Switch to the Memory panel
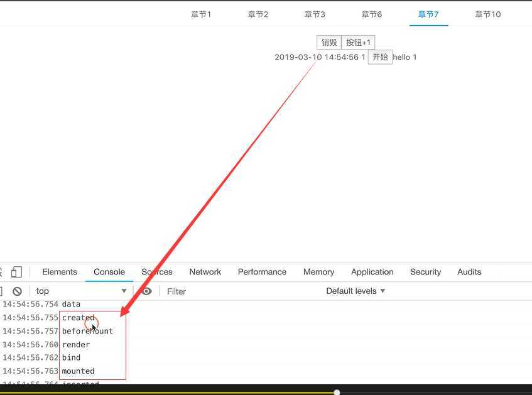This screenshot has width=532, height=395. 318,272
